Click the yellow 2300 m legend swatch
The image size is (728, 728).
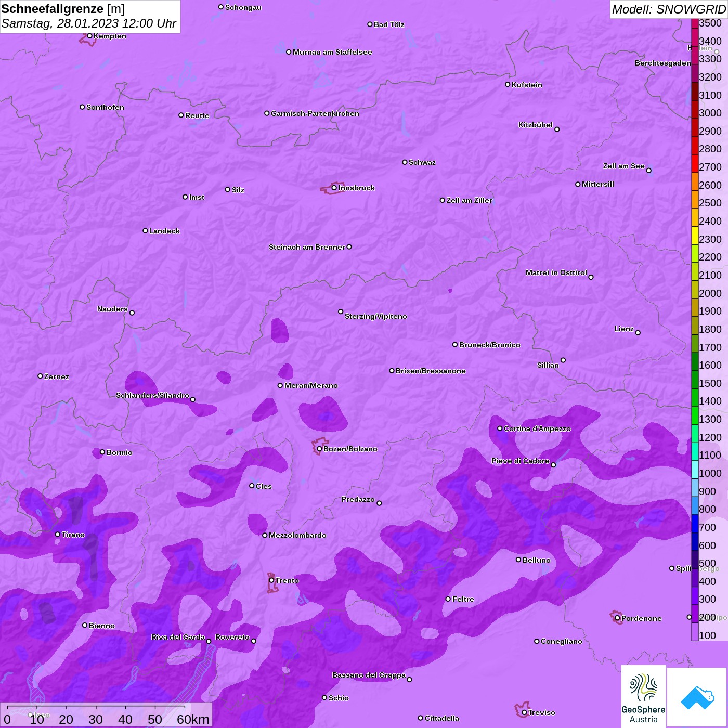[x=695, y=236]
